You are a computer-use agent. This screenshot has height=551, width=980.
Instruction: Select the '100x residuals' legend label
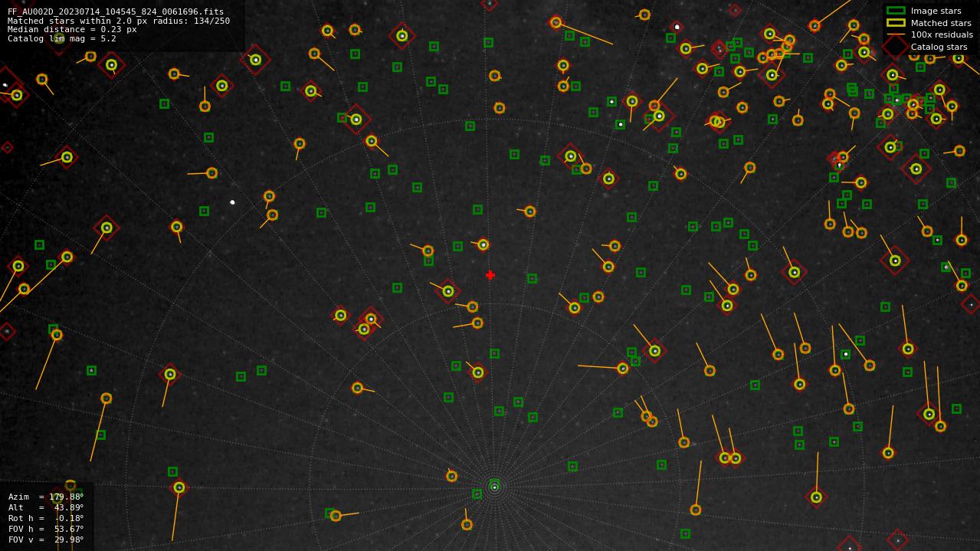(942, 34)
